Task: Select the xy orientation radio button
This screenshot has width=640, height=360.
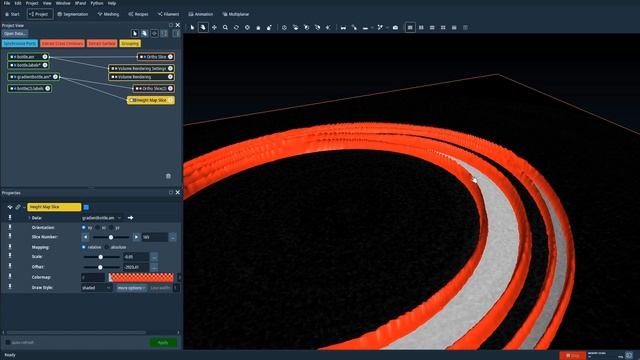Action: pyautogui.click(x=84, y=227)
